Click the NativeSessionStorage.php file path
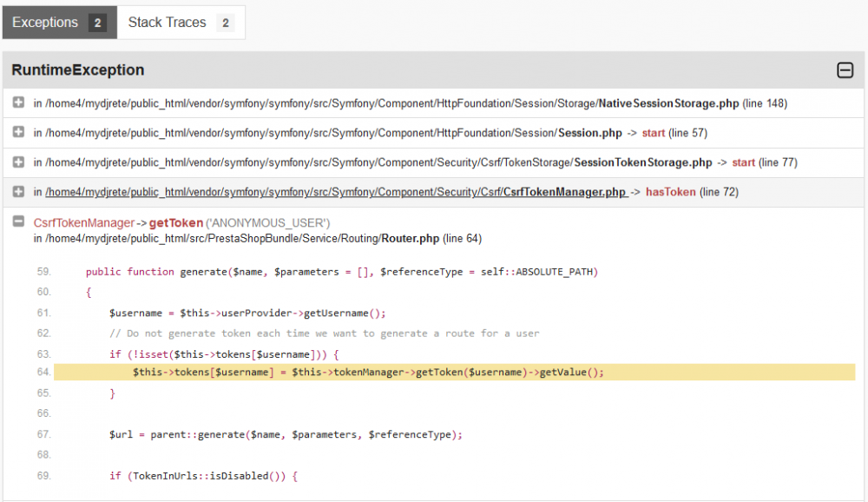The height and width of the screenshot is (502, 868). click(392, 103)
